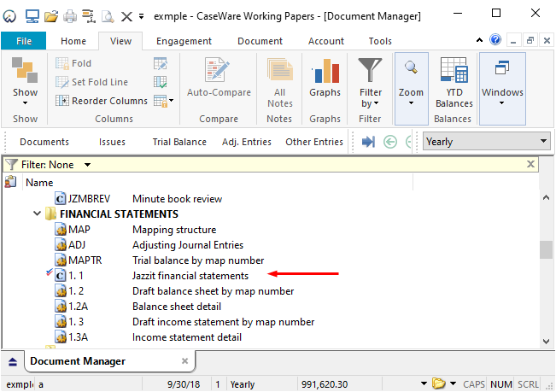Click the printer icon in quick access toolbar
The image size is (556, 392).
click(x=70, y=16)
